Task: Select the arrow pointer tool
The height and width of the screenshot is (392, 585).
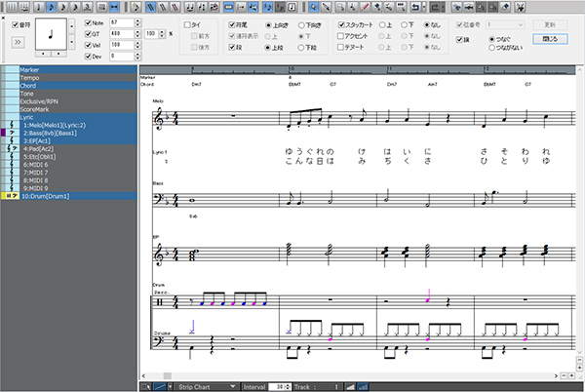Action: 313,7
